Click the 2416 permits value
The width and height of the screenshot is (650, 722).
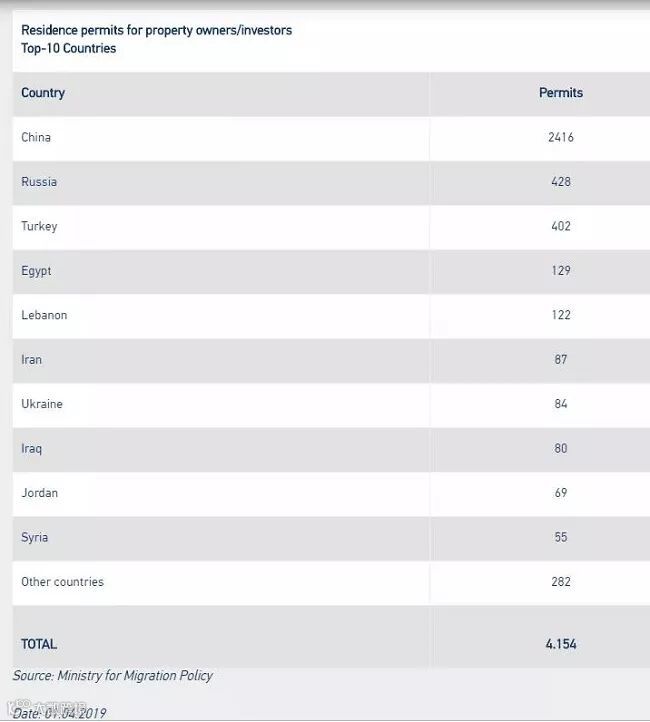[x=560, y=137]
